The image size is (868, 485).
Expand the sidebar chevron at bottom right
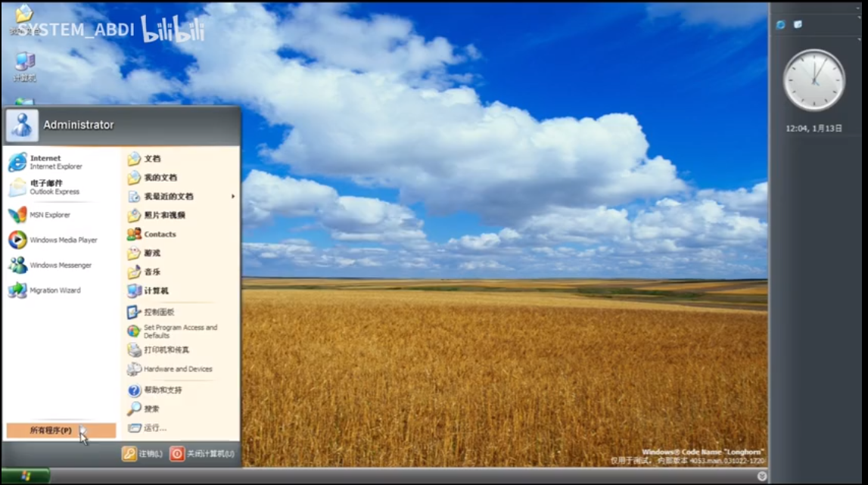(761, 477)
